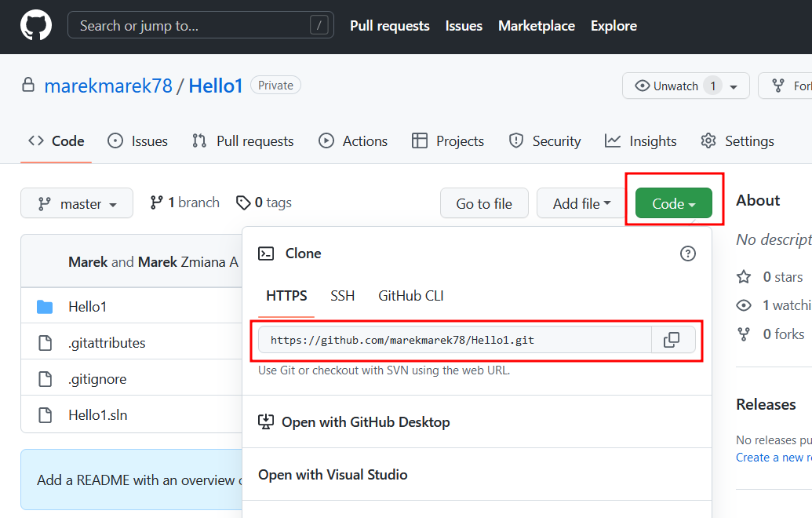The height and width of the screenshot is (518, 812).
Task: Open the .gitignore file
Action: pyautogui.click(x=97, y=379)
